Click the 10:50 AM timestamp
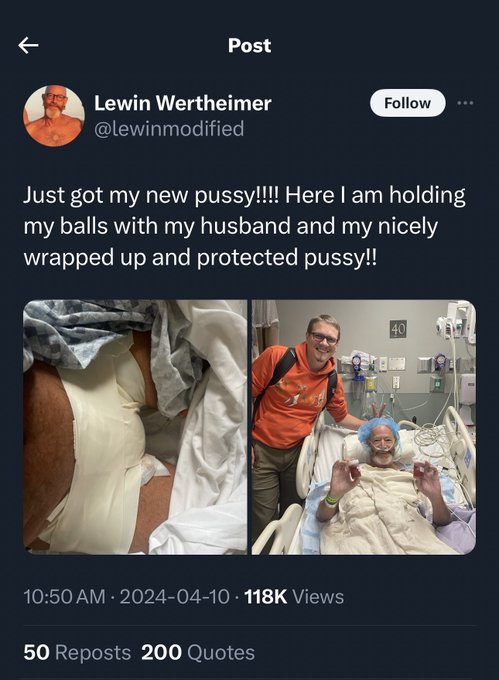This screenshot has width=499, height=680. (x=65, y=597)
